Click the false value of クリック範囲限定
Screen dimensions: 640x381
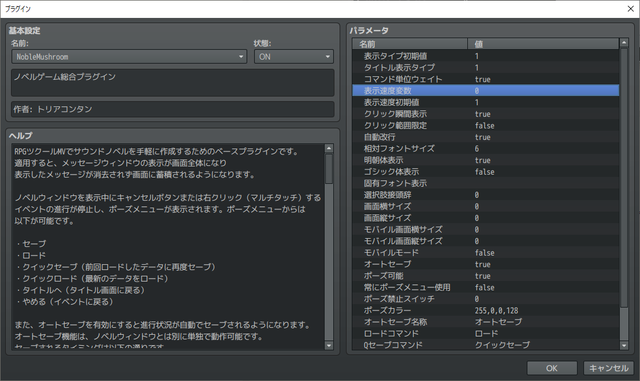click(x=484, y=125)
